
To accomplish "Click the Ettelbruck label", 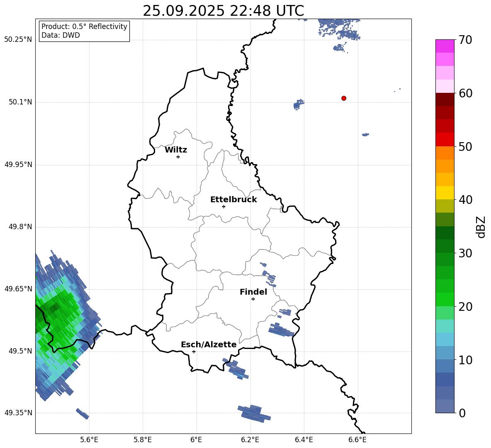I will (233, 200).
